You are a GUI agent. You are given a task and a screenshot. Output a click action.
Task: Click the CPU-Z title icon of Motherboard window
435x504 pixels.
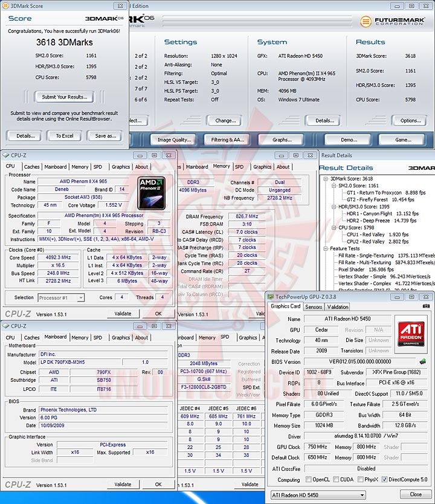[6, 326]
